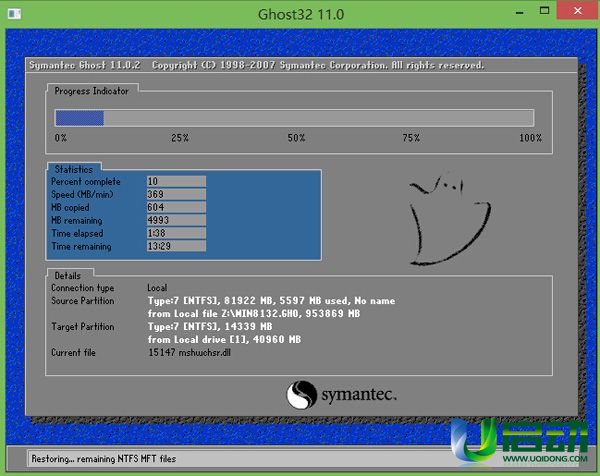Click the MB remaining label
This screenshot has height=476, width=600.
77,220
